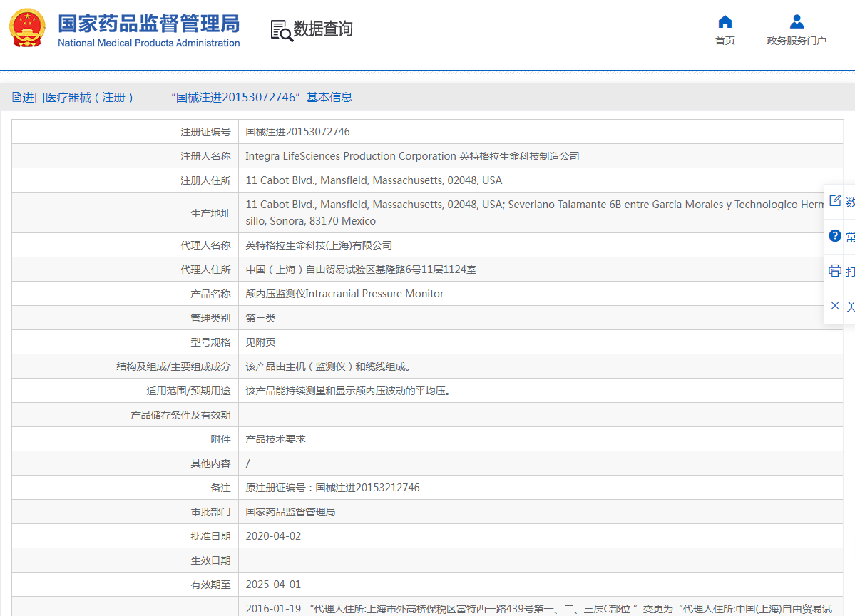The width and height of the screenshot is (855, 616).
Task: Click the slash value in 其他内容 row
Action: tap(248, 463)
